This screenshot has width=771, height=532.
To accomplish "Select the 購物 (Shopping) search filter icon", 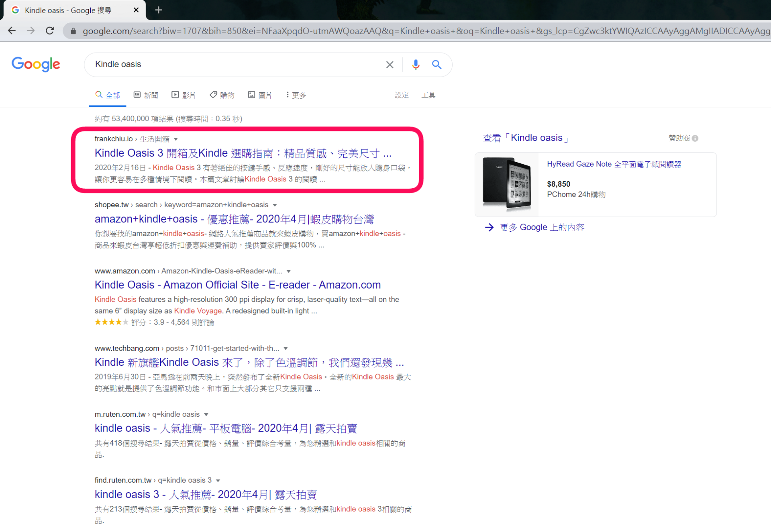I will pos(214,95).
